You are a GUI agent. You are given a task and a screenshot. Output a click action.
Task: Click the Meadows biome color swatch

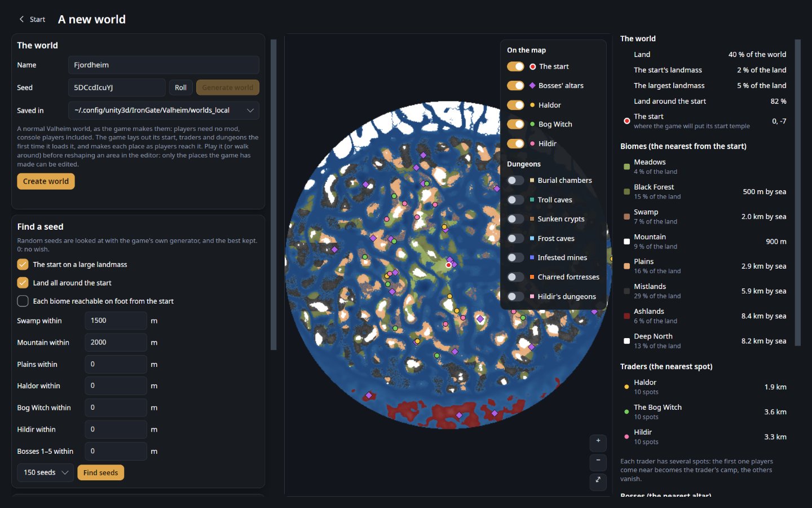(626, 167)
